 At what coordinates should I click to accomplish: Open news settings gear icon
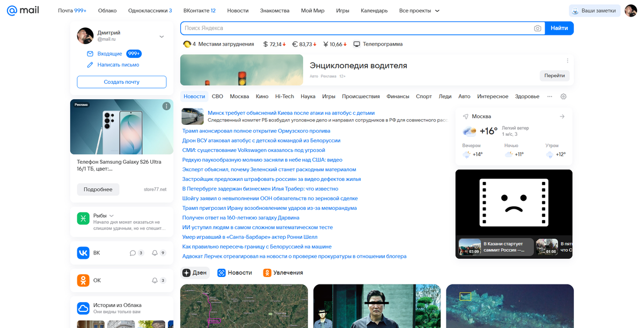563,97
